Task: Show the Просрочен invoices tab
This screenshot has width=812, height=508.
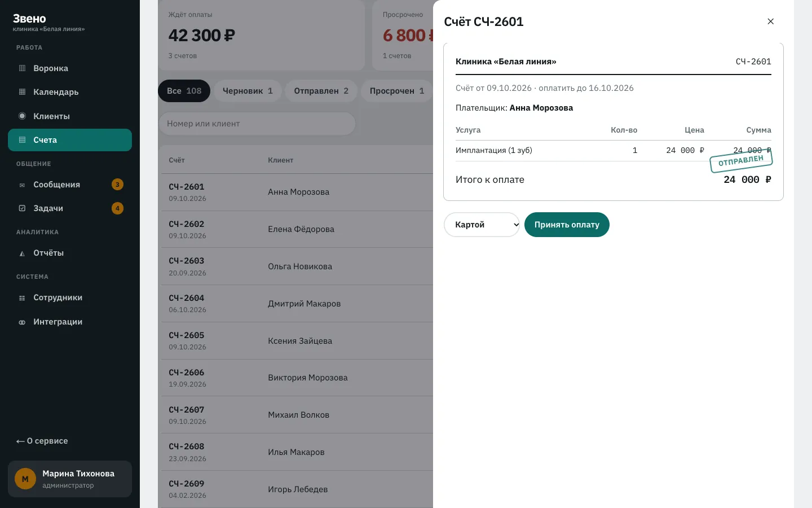Action: point(397,91)
